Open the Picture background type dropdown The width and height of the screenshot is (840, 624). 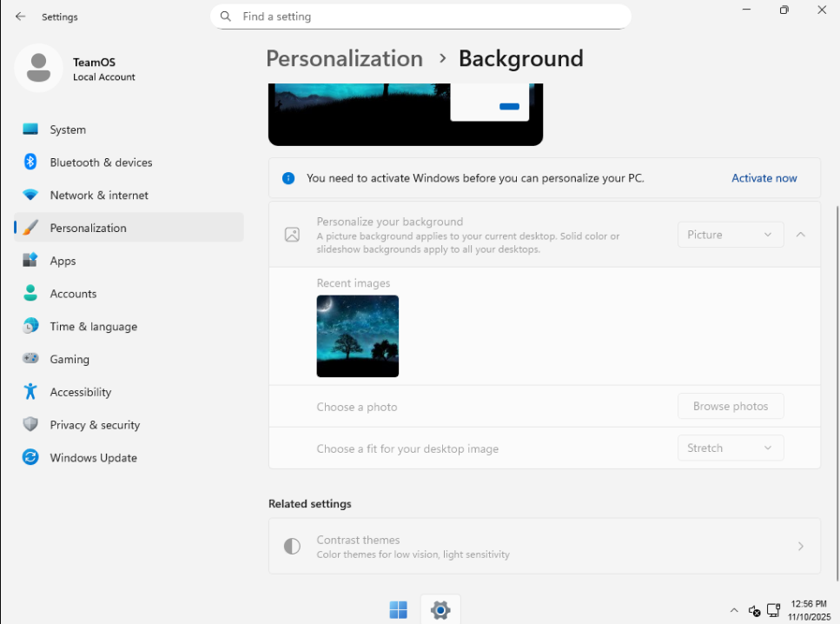[x=731, y=235]
